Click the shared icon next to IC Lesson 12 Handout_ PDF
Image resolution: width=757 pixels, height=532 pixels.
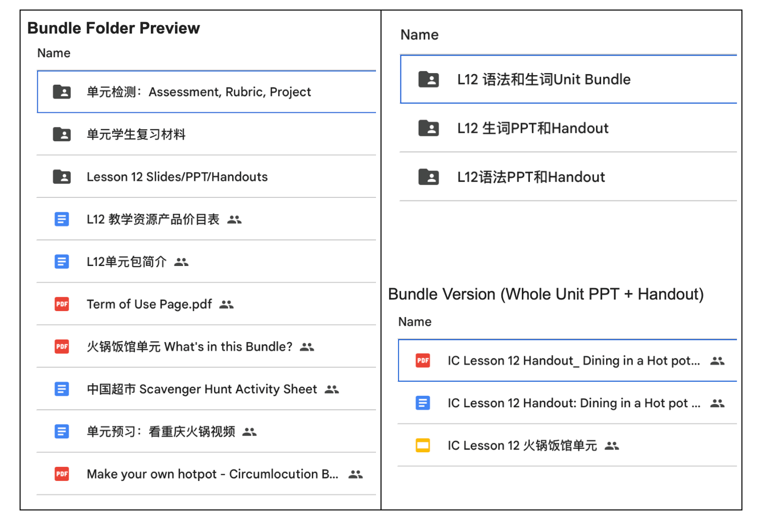717,361
